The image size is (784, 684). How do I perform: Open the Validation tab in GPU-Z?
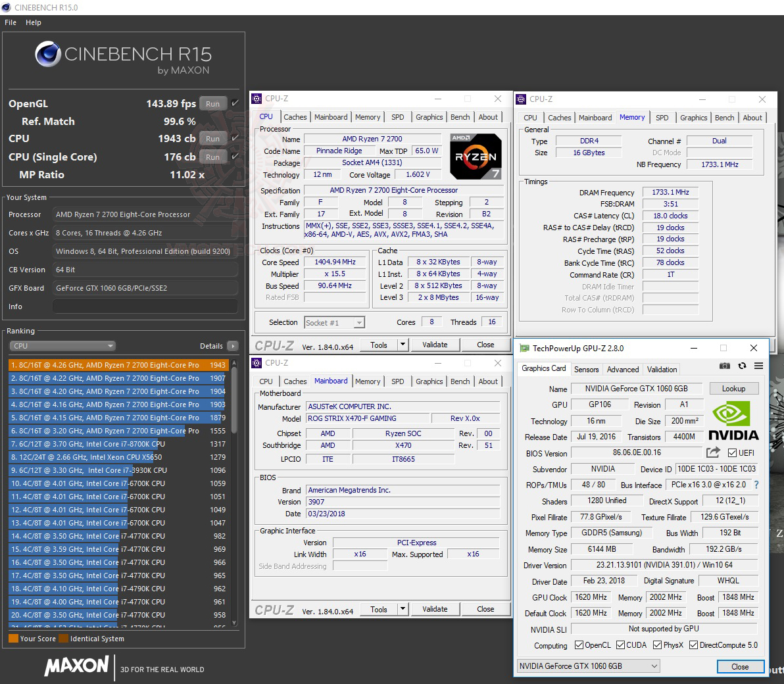[x=662, y=370]
